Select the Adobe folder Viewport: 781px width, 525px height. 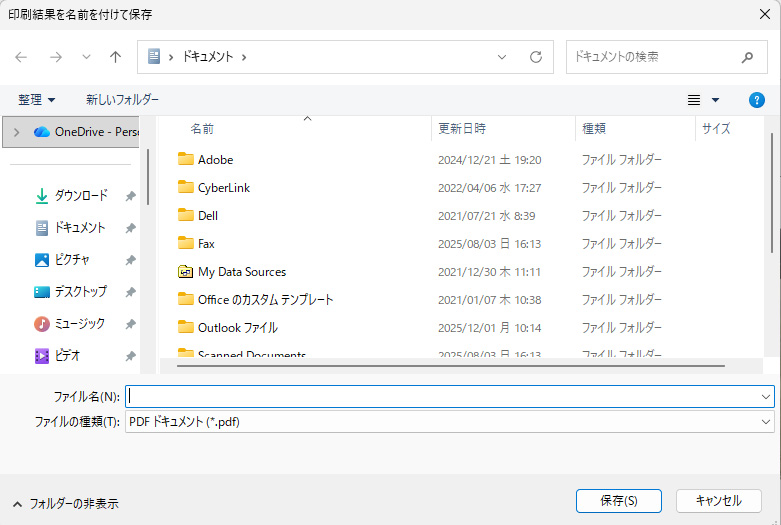(215, 160)
